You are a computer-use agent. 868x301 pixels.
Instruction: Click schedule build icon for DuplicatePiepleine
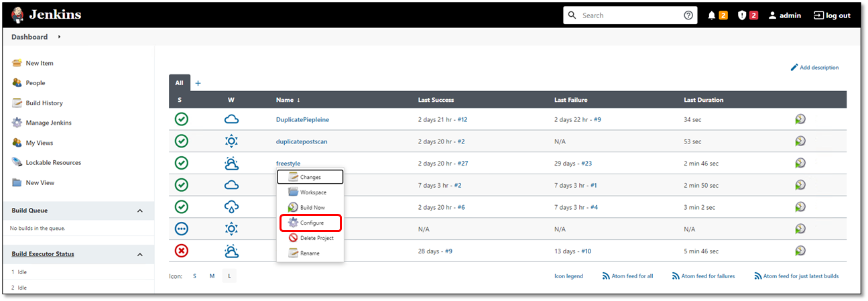coord(800,119)
